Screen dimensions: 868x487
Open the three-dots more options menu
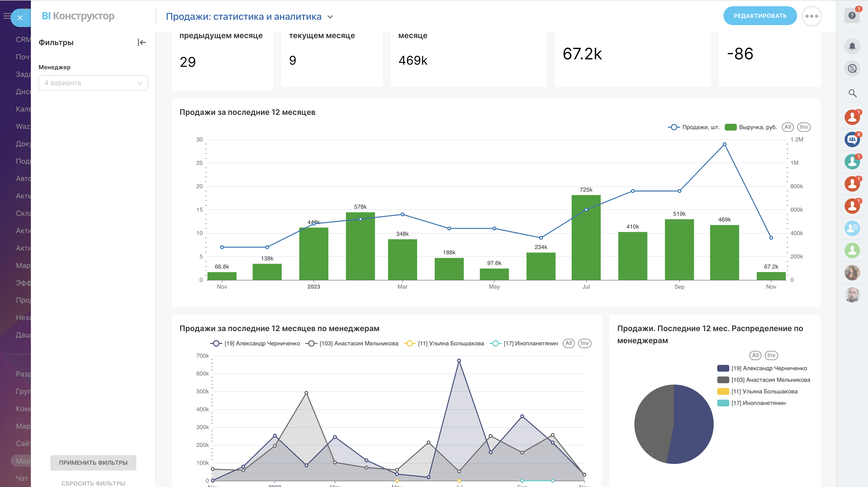click(811, 16)
